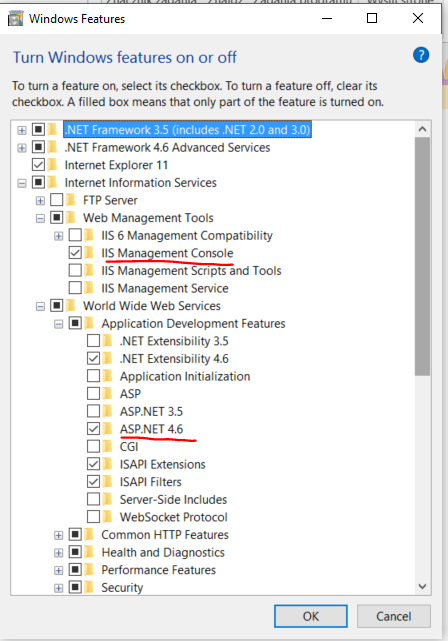448x641 pixels.
Task: Minimize the Windows Features window
Action: pyautogui.click(x=327, y=18)
